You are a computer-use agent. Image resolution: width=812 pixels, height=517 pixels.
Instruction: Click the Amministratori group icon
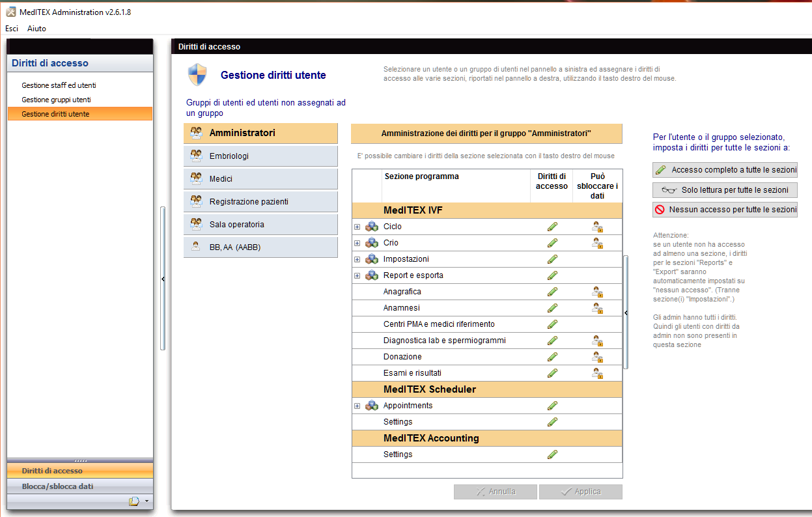coord(196,133)
